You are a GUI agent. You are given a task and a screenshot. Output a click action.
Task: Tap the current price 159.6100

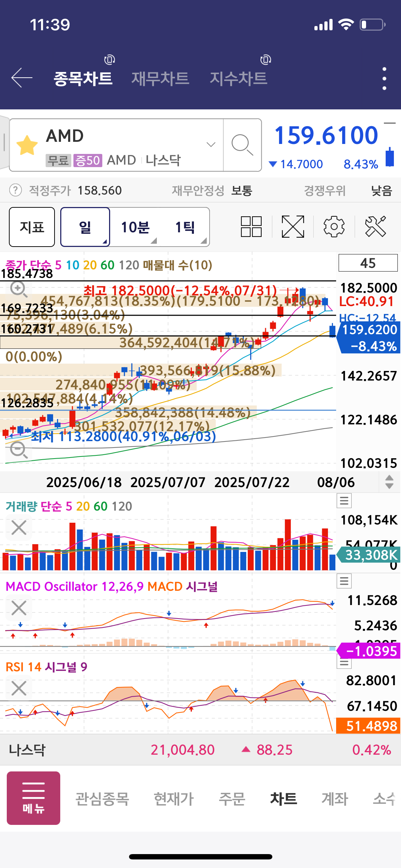pyautogui.click(x=326, y=136)
